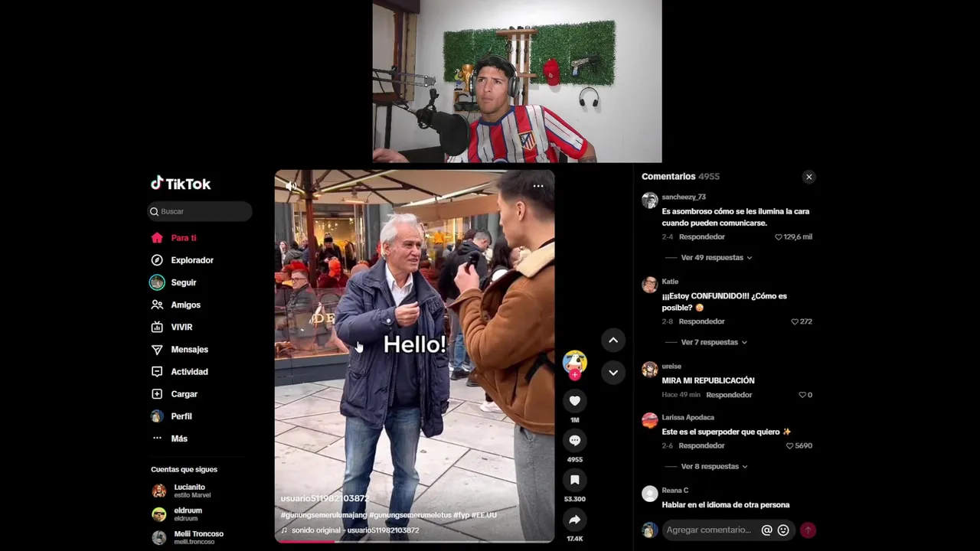The image size is (980, 551).
Task: Save the video with the bookmark icon
Action: [574, 480]
